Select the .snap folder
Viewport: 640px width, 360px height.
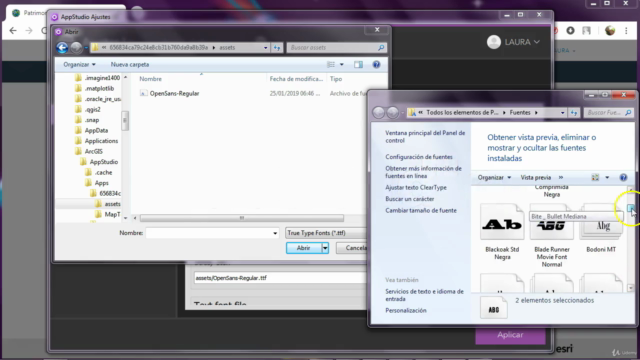92,120
